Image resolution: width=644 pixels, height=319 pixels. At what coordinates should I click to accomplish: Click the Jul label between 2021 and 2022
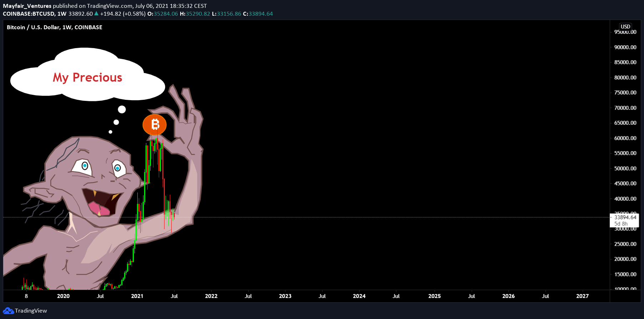(174, 296)
